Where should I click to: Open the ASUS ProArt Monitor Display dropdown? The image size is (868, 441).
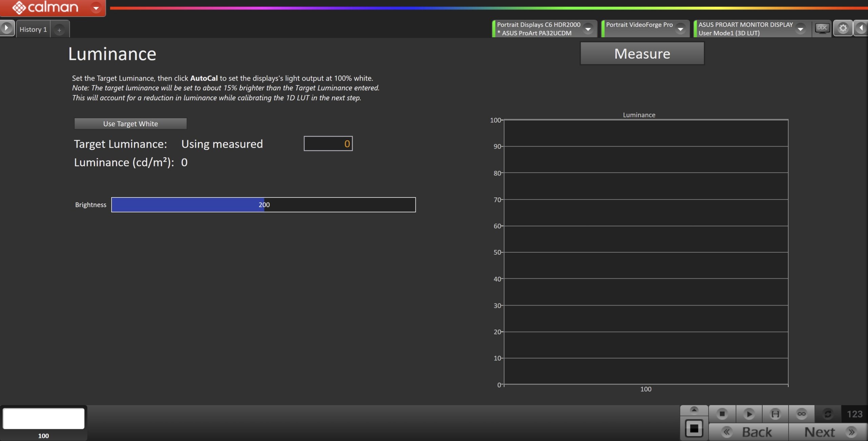click(800, 29)
